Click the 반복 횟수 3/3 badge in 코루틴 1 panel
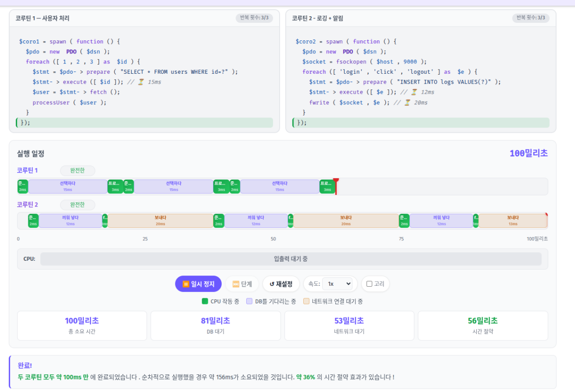 point(254,18)
